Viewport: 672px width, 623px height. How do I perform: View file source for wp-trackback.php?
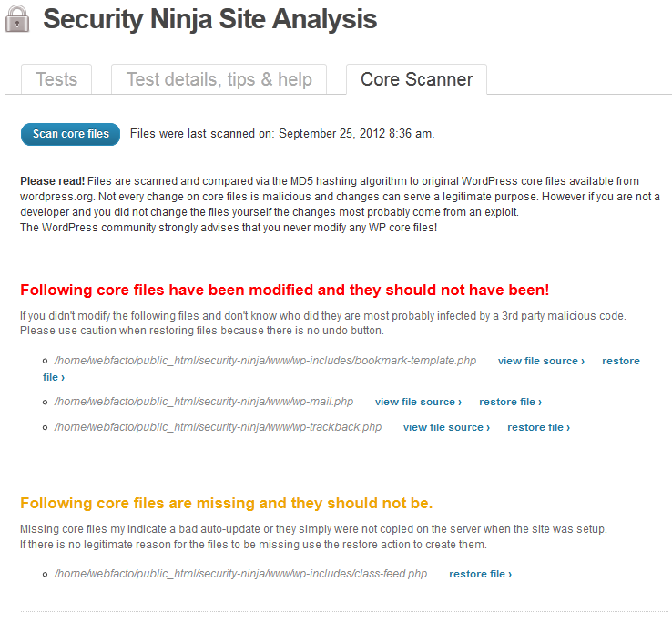[446, 427]
